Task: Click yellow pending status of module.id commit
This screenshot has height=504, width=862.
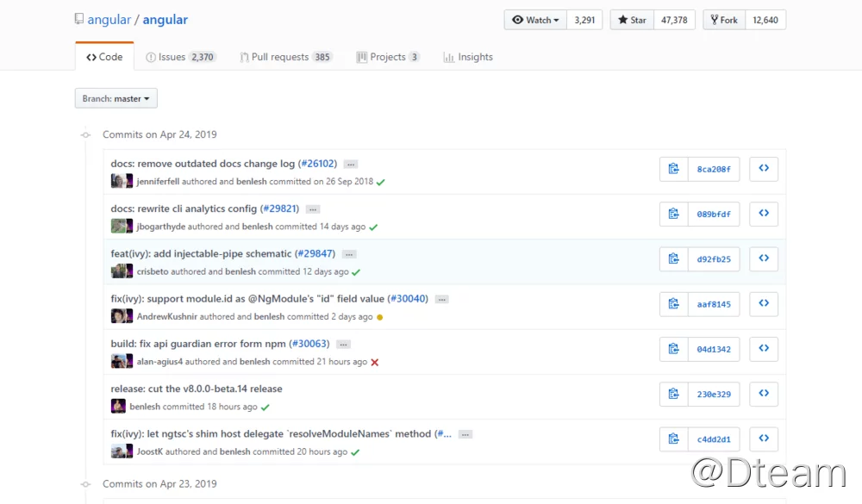Action: (x=379, y=317)
